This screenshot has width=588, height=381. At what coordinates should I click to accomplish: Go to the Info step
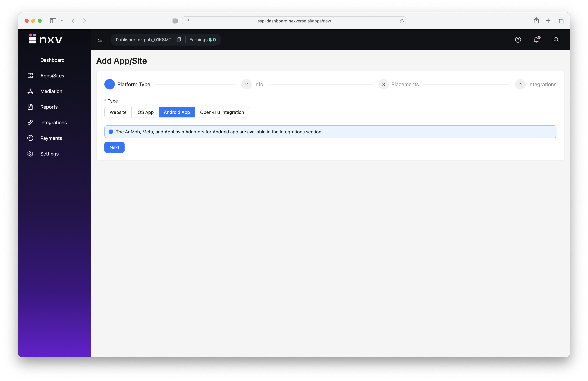click(258, 84)
